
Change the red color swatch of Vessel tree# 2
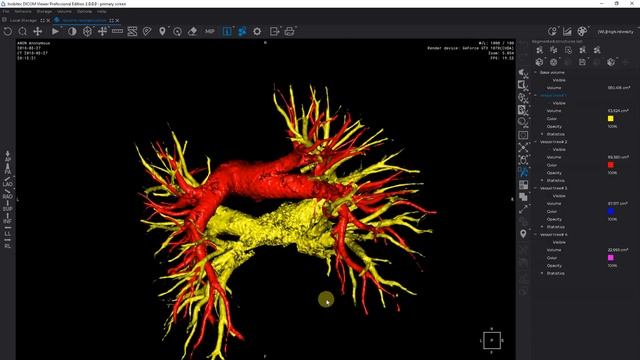[611, 165]
